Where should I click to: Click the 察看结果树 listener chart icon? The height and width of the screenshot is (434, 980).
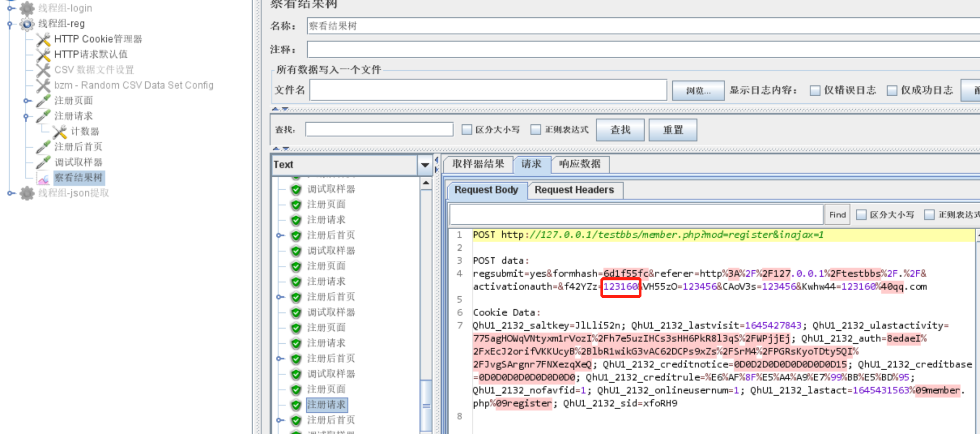point(44,178)
